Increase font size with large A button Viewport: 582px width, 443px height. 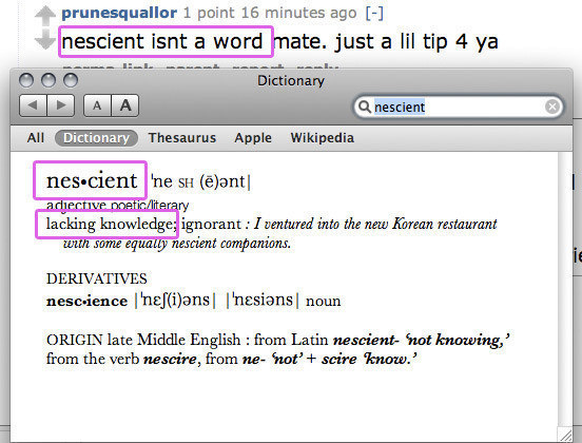(125, 106)
